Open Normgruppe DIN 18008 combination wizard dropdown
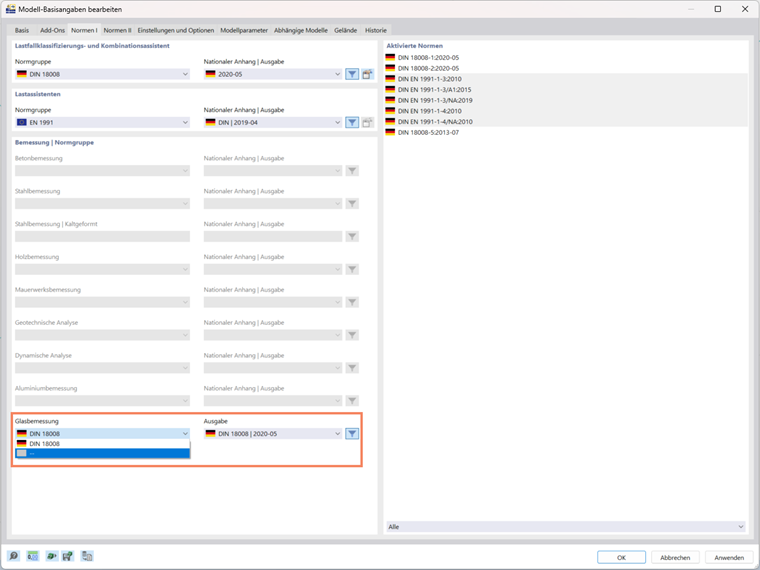The height and width of the screenshot is (570, 760). pos(102,74)
